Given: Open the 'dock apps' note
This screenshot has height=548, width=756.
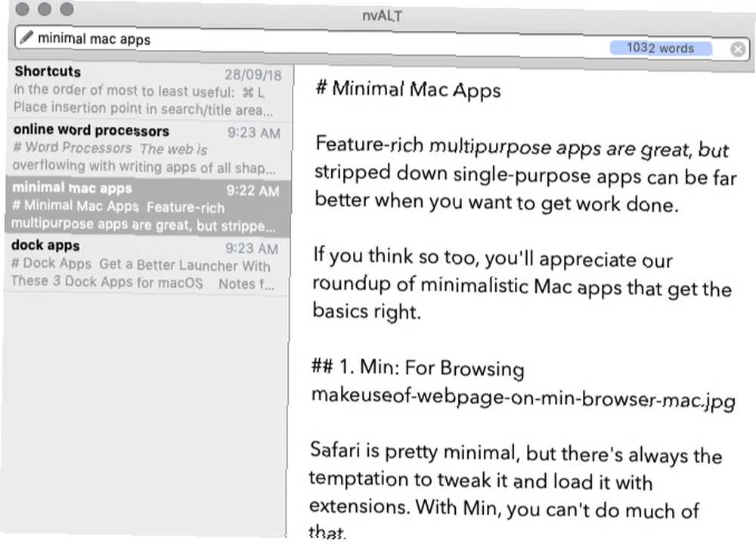Looking at the screenshot, I should [146, 265].
